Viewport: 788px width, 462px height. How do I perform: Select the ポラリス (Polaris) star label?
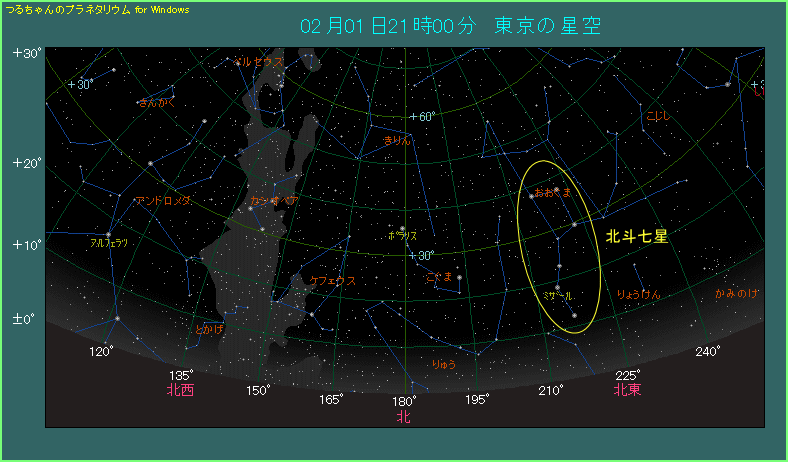tap(403, 236)
